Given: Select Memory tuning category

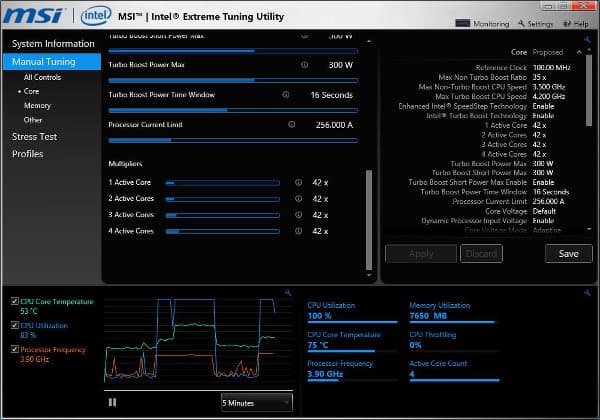Looking at the screenshot, I should [x=37, y=106].
